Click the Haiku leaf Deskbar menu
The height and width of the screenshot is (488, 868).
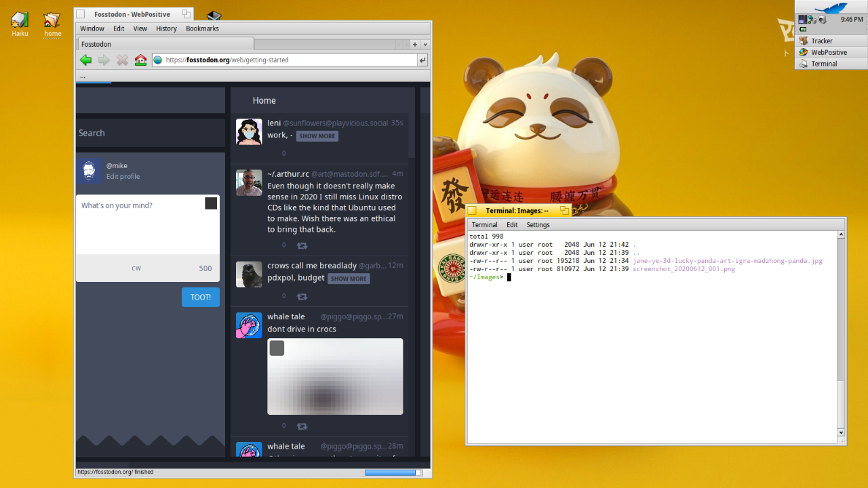(x=831, y=7)
